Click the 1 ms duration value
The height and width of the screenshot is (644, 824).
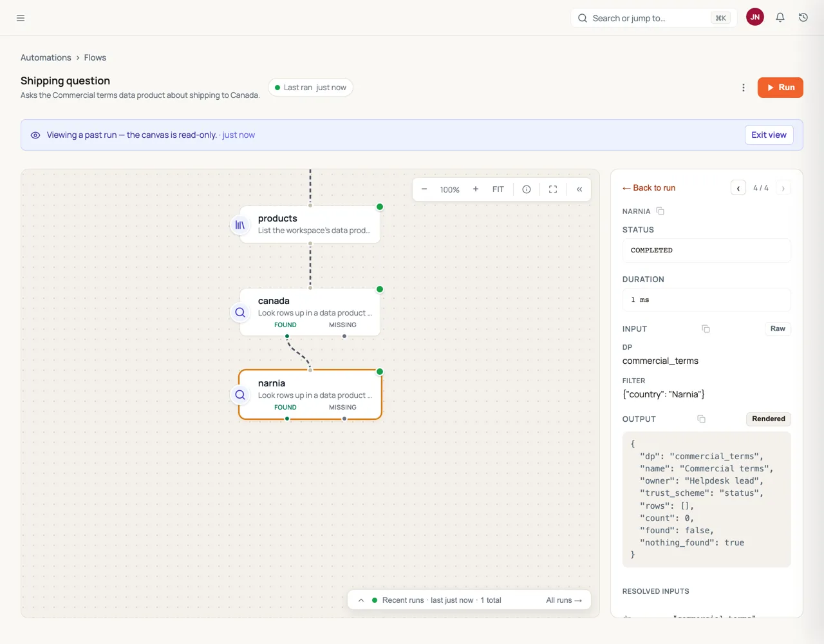(x=706, y=300)
